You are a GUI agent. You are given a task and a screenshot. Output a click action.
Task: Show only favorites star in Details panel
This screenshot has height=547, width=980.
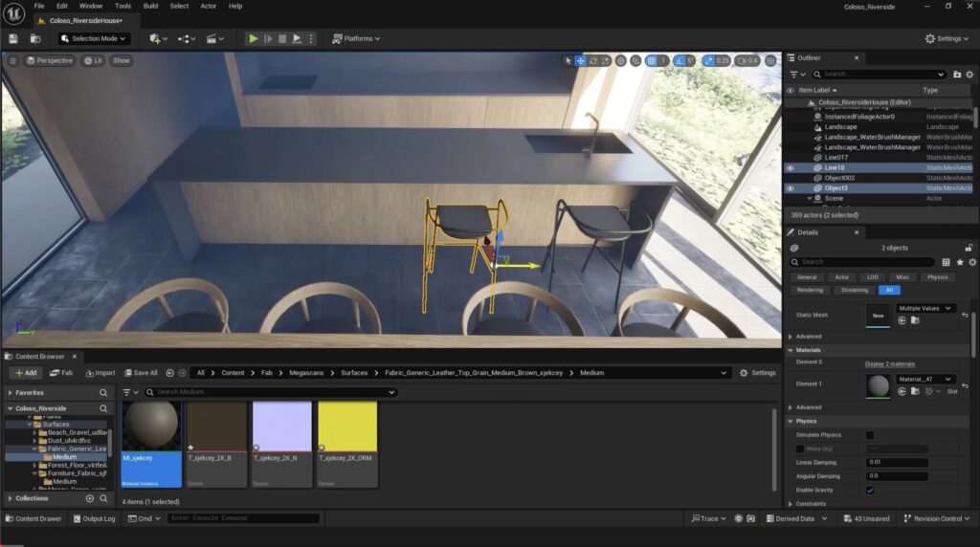coord(959,262)
